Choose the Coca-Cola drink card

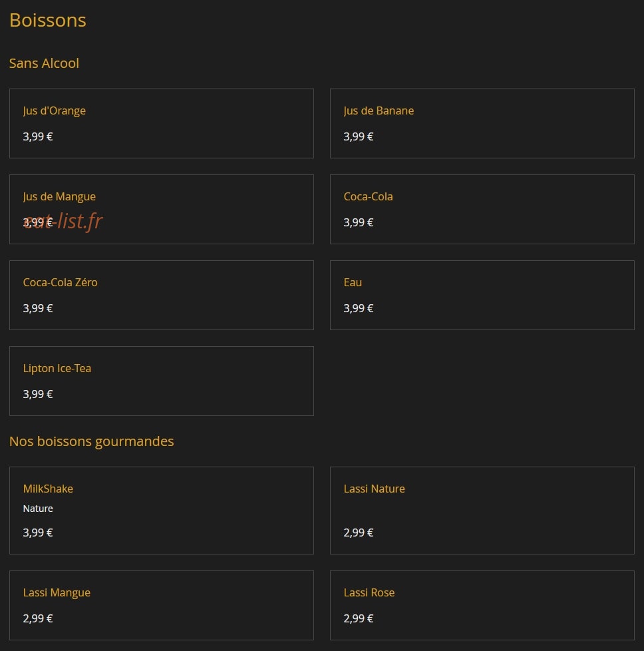[x=482, y=209]
